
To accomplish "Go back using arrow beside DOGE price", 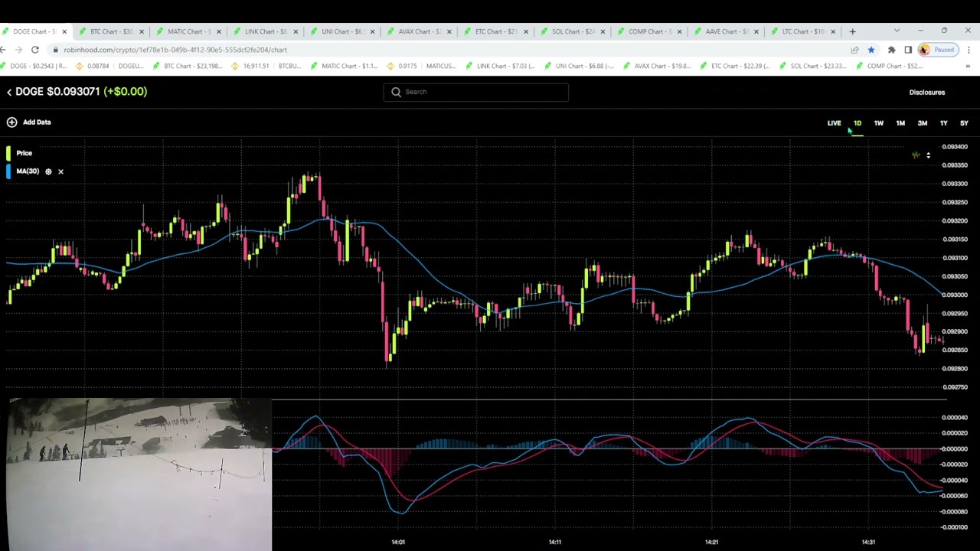I will [8, 92].
